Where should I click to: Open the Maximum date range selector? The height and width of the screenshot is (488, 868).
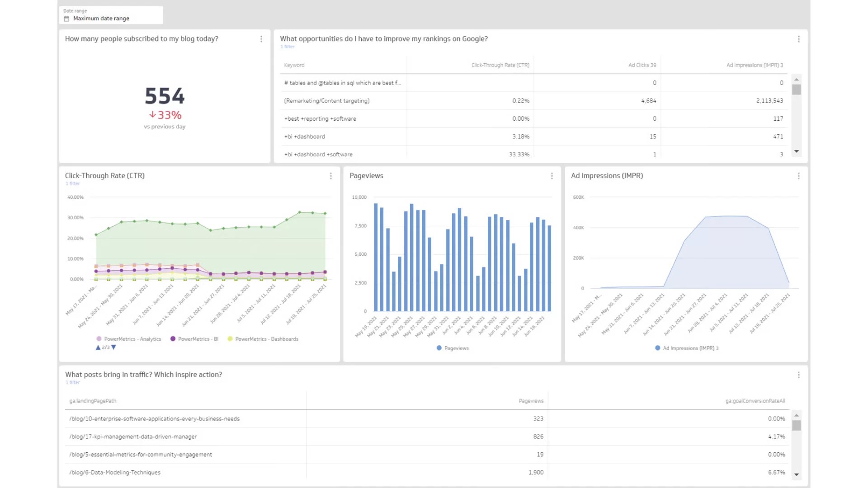[101, 19]
